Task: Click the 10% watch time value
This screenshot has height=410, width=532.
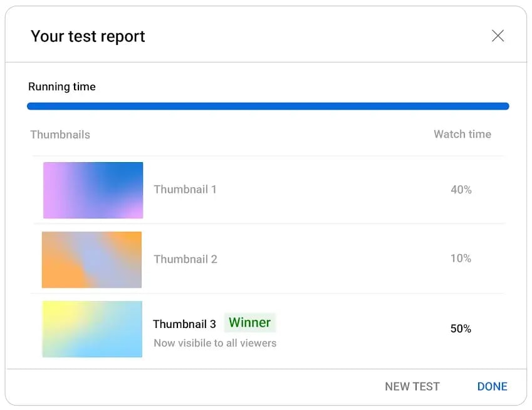Action: coord(461,259)
